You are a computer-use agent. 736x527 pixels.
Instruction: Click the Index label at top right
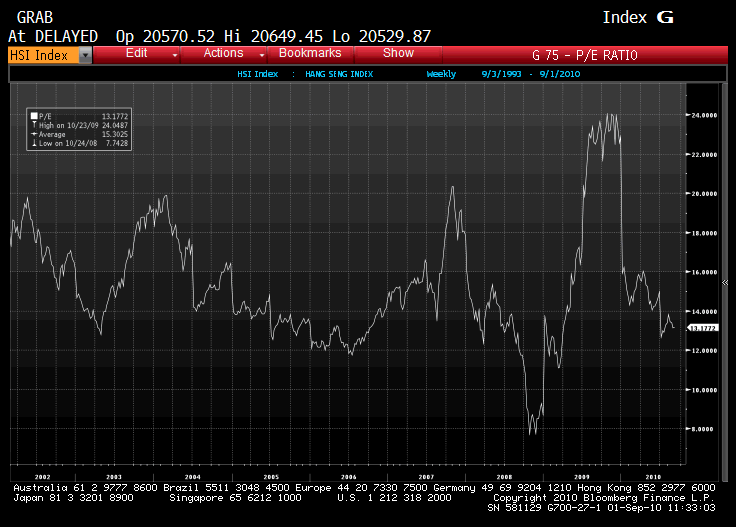[625, 18]
